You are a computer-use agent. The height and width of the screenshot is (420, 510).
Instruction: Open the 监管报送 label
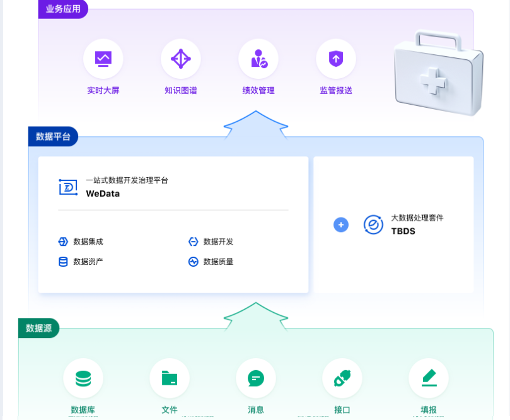pos(336,90)
